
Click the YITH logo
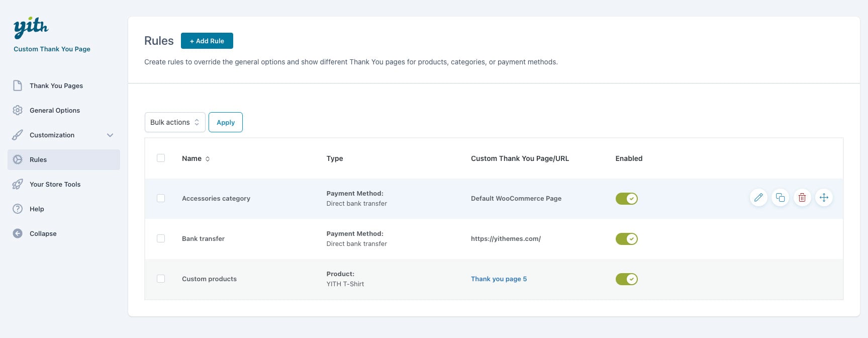click(31, 28)
